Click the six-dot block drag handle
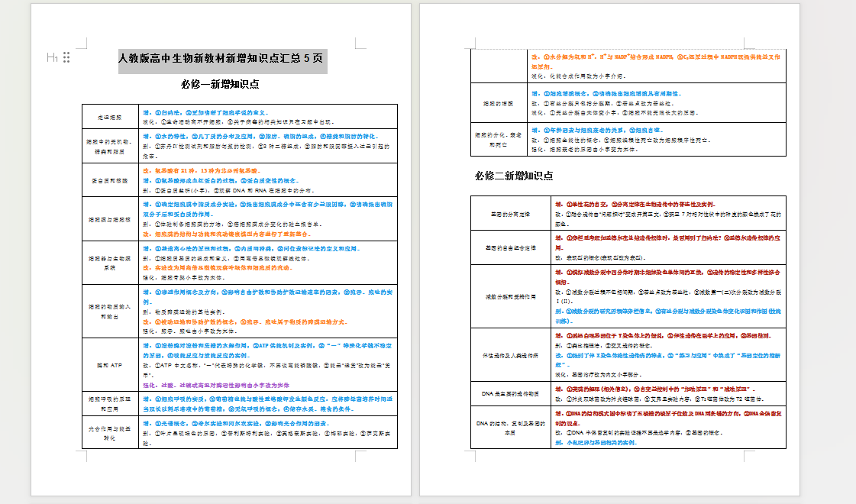The image size is (856, 504). 66,57
